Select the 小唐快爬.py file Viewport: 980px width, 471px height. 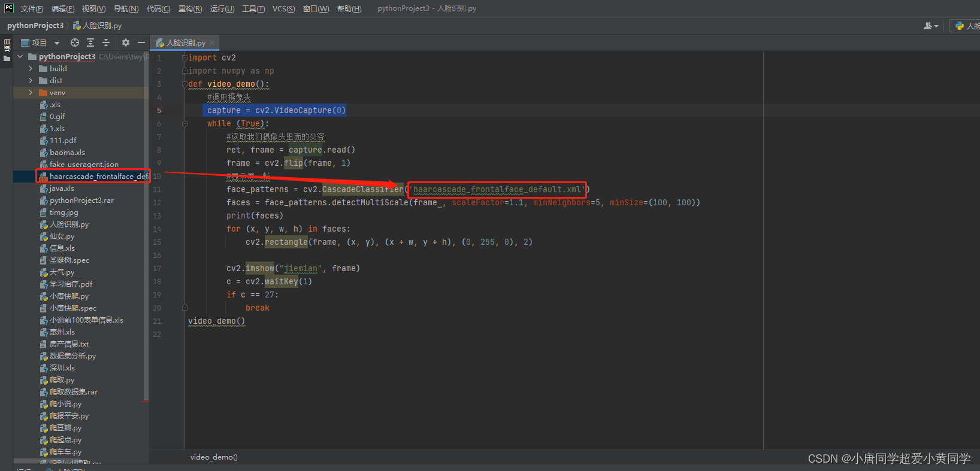81,296
